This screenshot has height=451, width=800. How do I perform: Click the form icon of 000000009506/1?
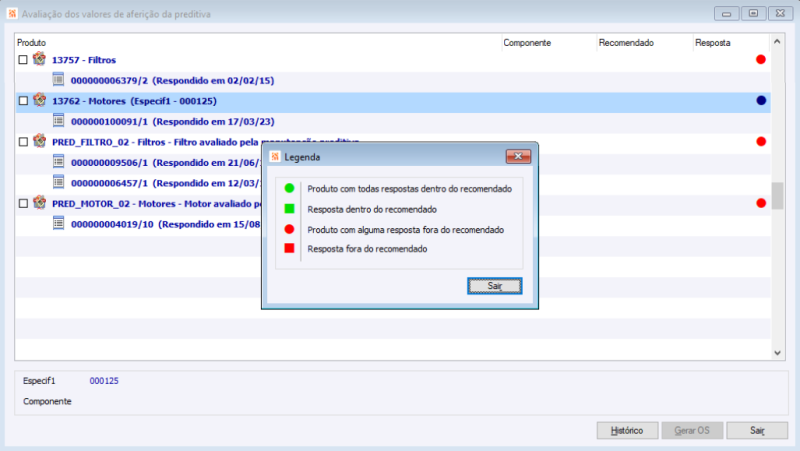[x=59, y=162]
